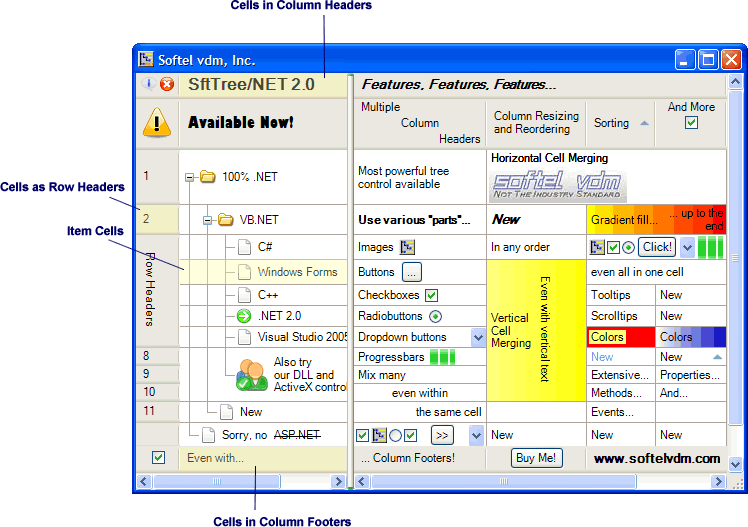This screenshot has height=527, width=748.
Task: Open the Dropdown buttons cell dropdown arrow
Action: click(x=477, y=338)
